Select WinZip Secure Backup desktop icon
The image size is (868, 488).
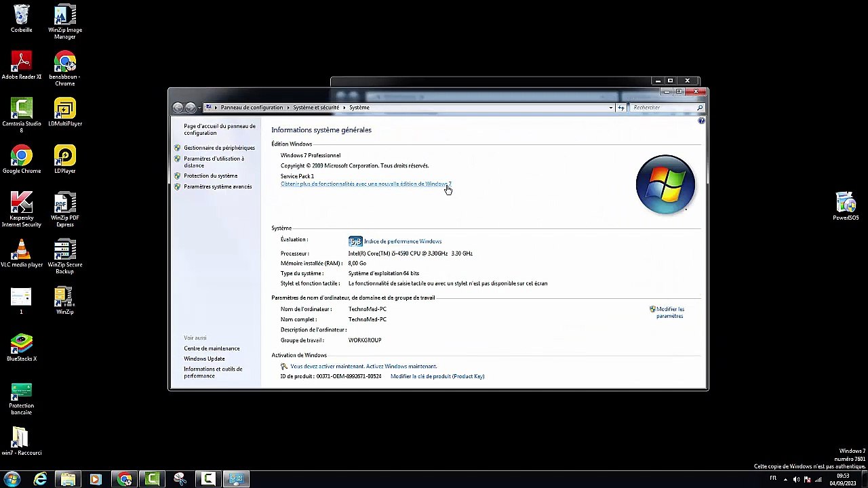click(x=65, y=256)
